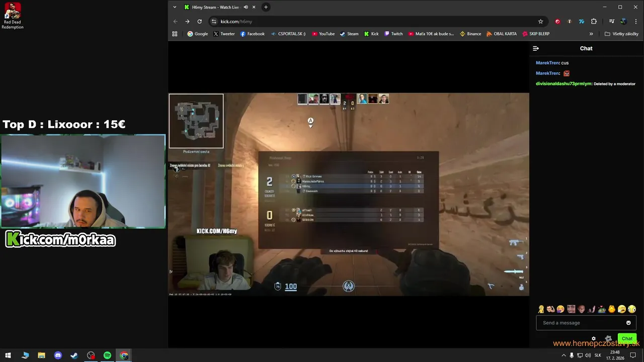
Task: Click the divisionaldashu73prmlym username in chat
Action: pos(563,83)
